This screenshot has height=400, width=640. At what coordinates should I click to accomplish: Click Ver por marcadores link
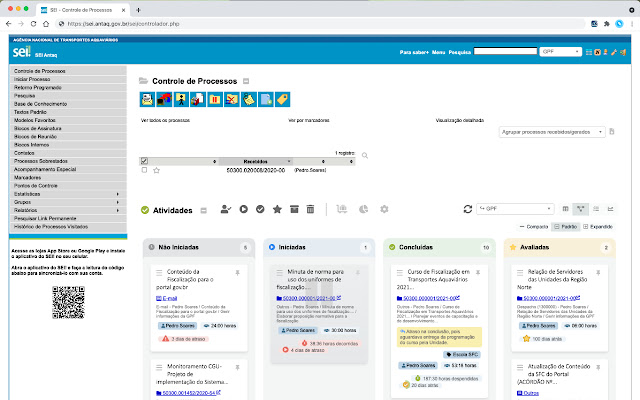[x=309, y=120]
